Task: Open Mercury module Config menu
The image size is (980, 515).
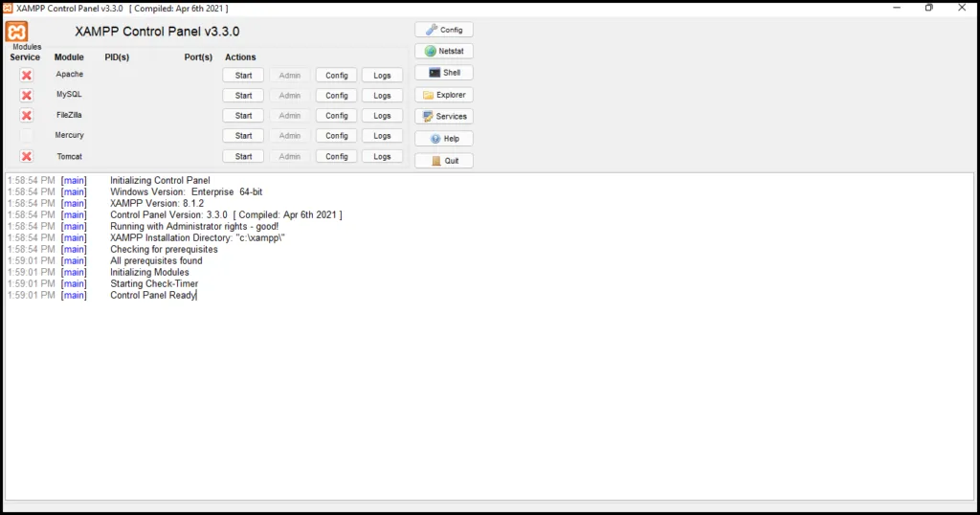Action: [x=336, y=135]
